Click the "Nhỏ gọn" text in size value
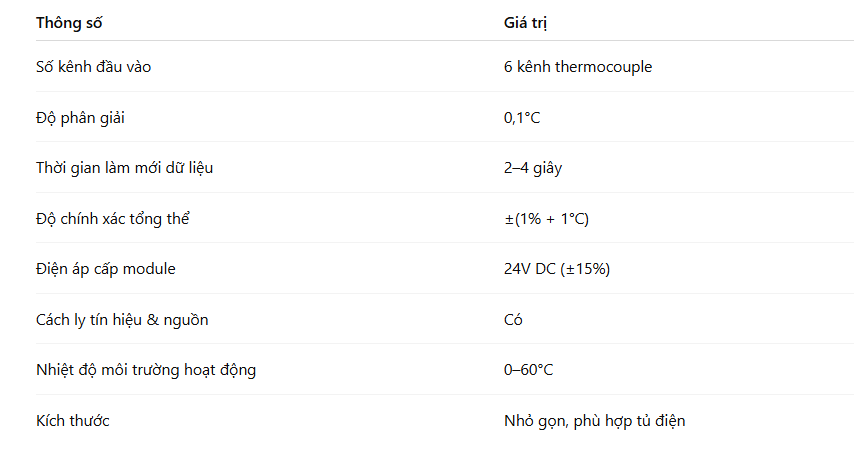 click(x=533, y=421)
